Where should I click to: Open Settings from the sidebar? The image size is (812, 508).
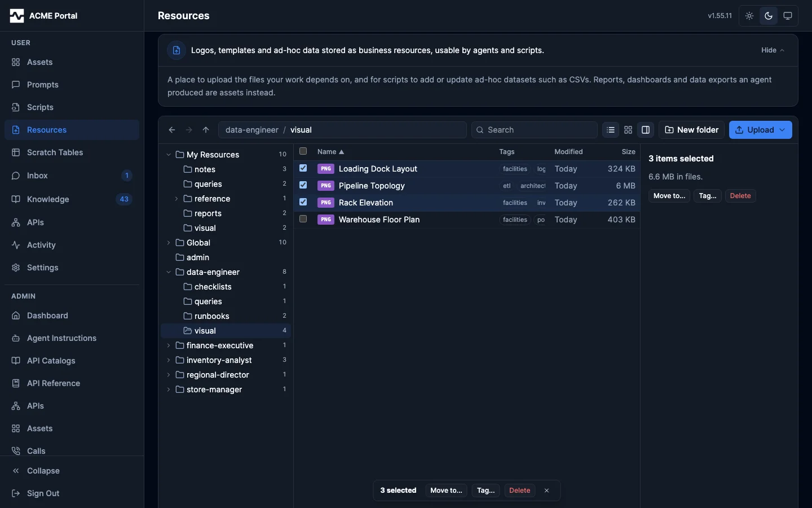tap(72, 268)
